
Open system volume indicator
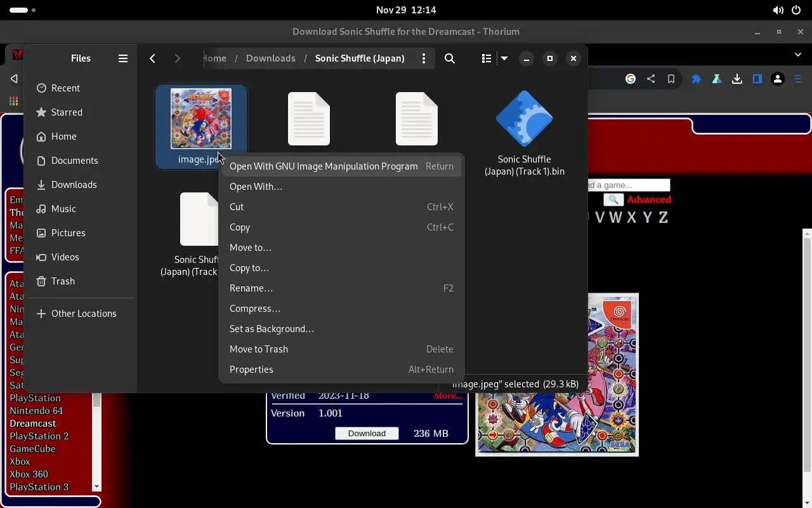coord(778,10)
